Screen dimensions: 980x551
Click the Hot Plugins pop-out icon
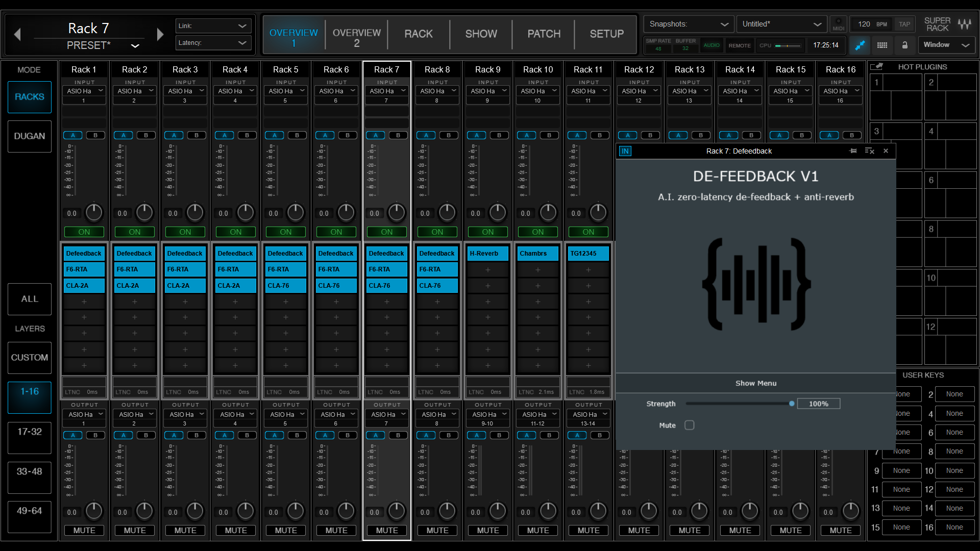876,67
